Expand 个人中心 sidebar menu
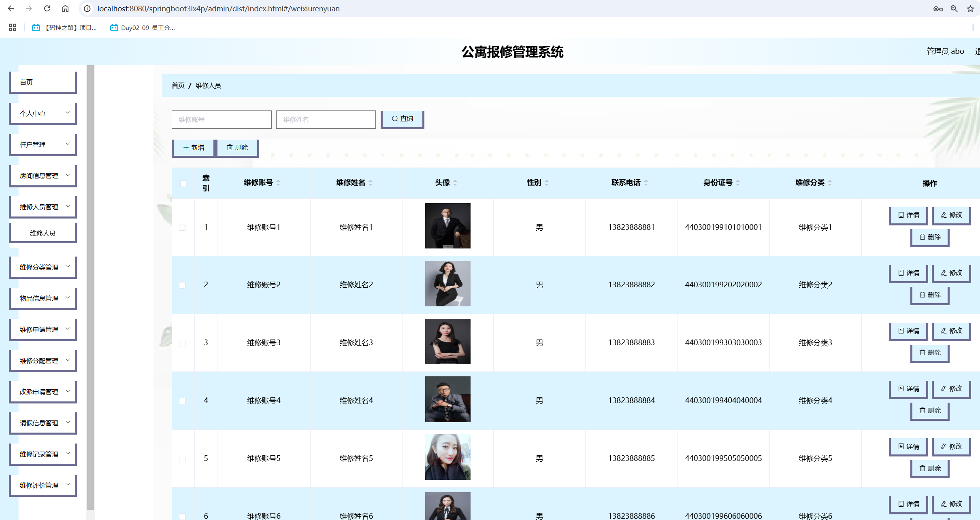This screenshot has width=980, height=520. pos(43,113)
